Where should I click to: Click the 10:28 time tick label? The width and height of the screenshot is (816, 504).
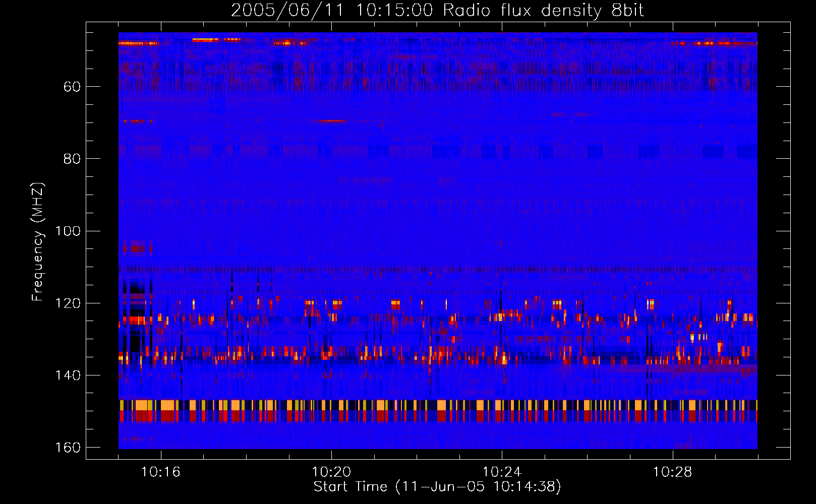pos(672,472)
